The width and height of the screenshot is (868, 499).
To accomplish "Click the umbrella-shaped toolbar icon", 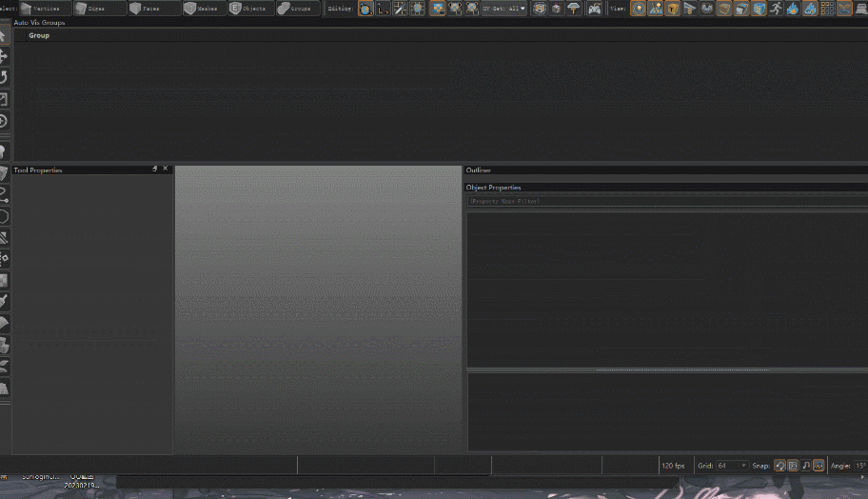I will pos(574,9).
